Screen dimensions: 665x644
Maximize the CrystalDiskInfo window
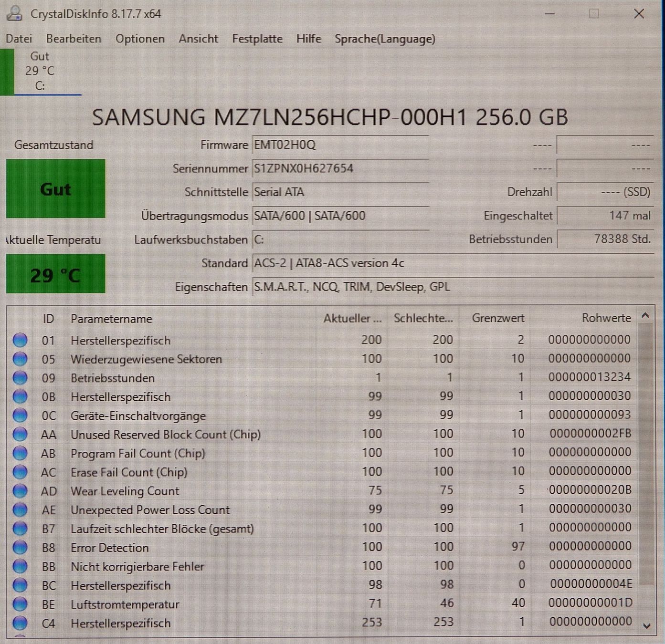point(594,14)
